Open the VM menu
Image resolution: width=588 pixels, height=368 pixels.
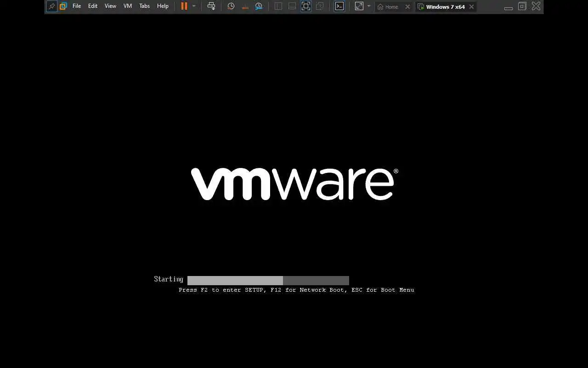coord(128,6)
